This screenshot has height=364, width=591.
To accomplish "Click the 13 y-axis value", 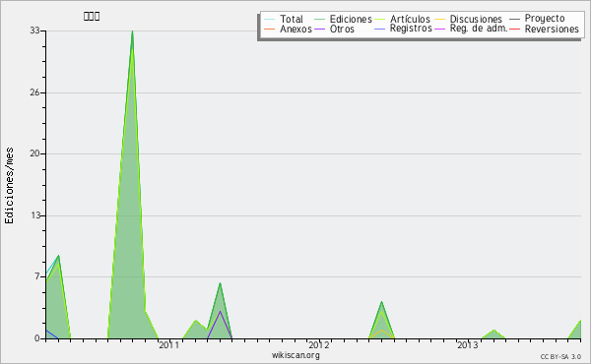I will (35, 215).
